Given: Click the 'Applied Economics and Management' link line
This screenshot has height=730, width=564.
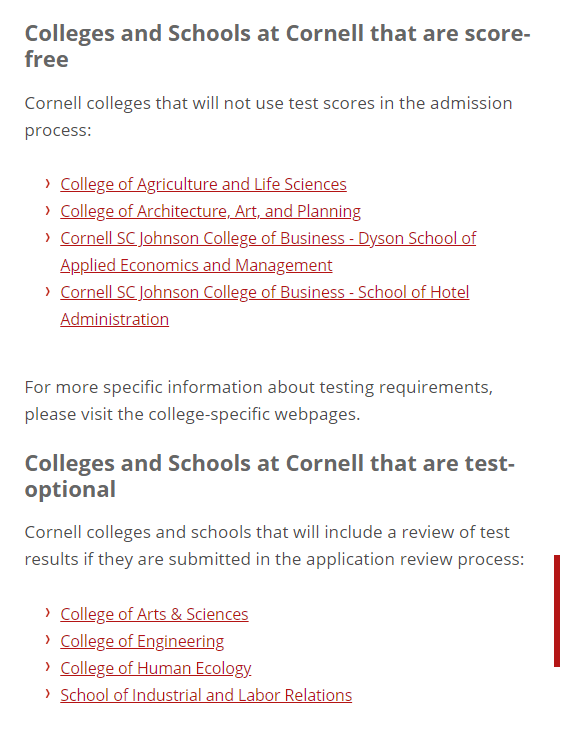Looking at the screenshot, I should 196,265.
